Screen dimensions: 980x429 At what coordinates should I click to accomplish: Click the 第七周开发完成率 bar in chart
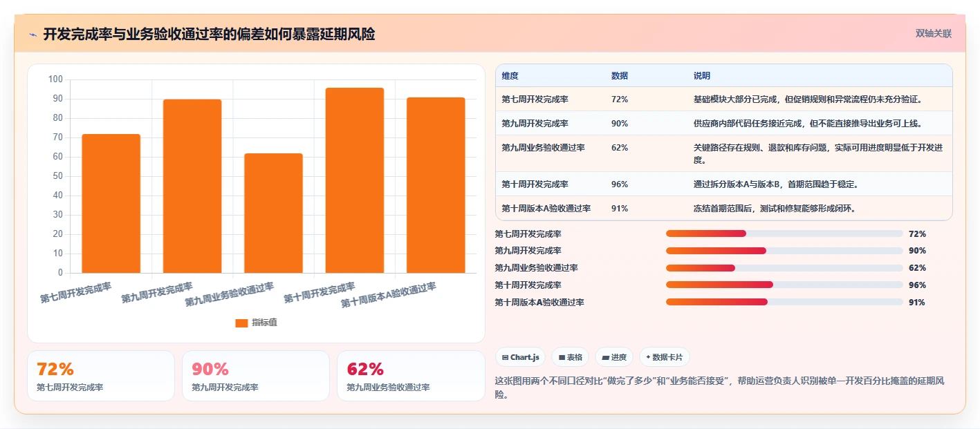pyautogui.click(x=111, y=203)
